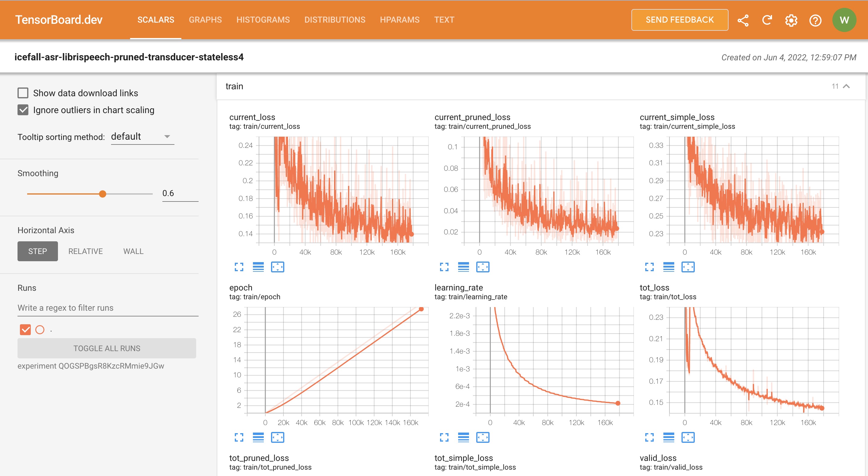Click the regex run filter input field
Image resolution: width=868 pixels, height=476 pixels.
click(x=107, y=308)
